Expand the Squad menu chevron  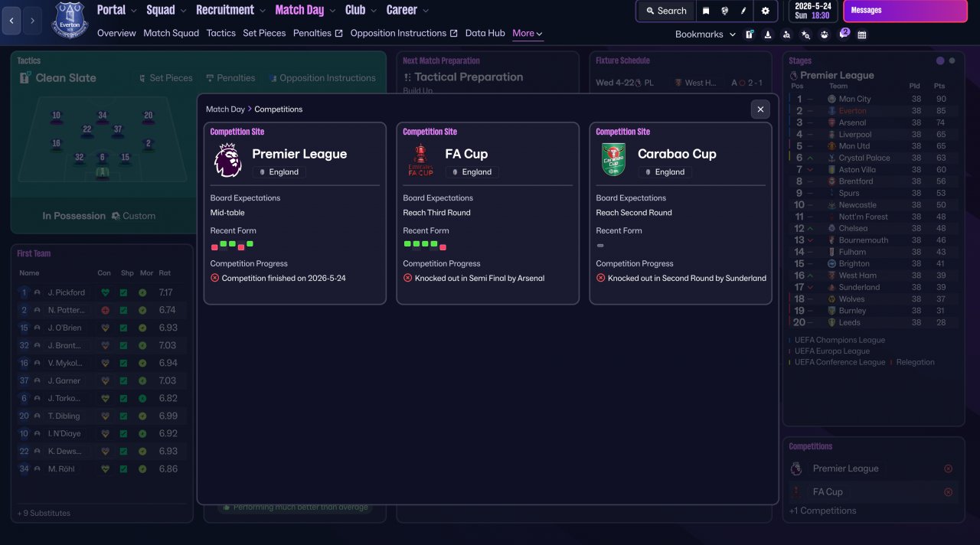pyautogui.click(x=184, y=11)
